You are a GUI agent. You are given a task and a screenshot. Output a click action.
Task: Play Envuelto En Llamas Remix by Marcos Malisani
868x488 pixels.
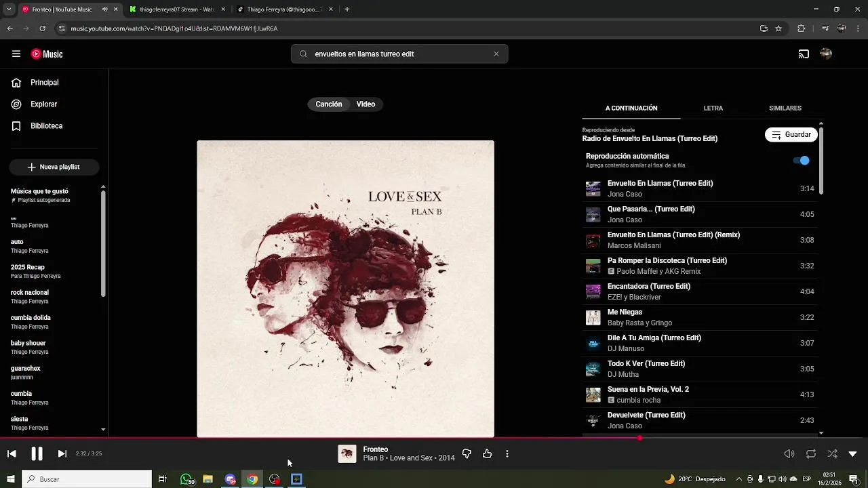click(700, 240)
